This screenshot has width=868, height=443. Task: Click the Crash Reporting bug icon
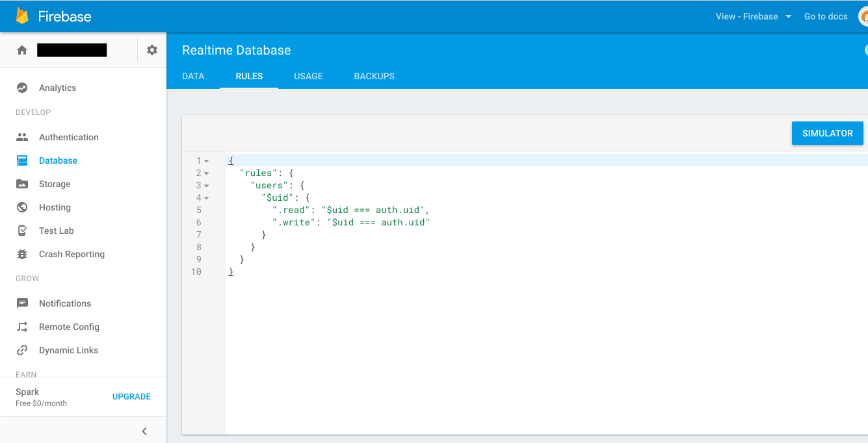coord(22,254)
